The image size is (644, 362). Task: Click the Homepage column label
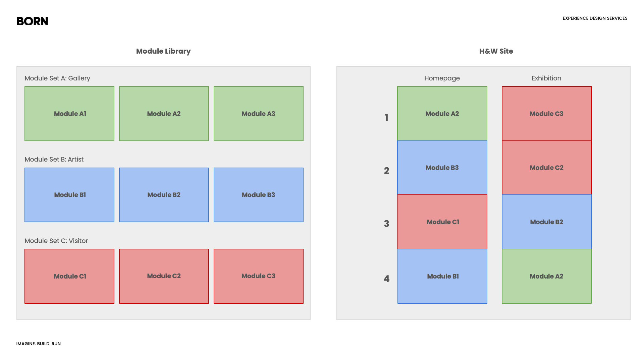click(442, 78)
